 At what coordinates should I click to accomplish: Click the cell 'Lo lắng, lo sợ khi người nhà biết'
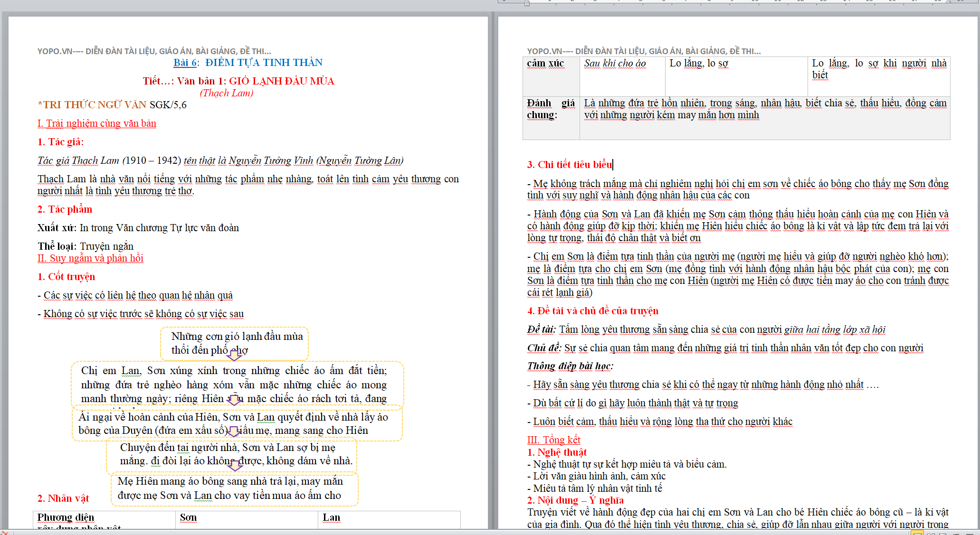(x=879, y=76)
